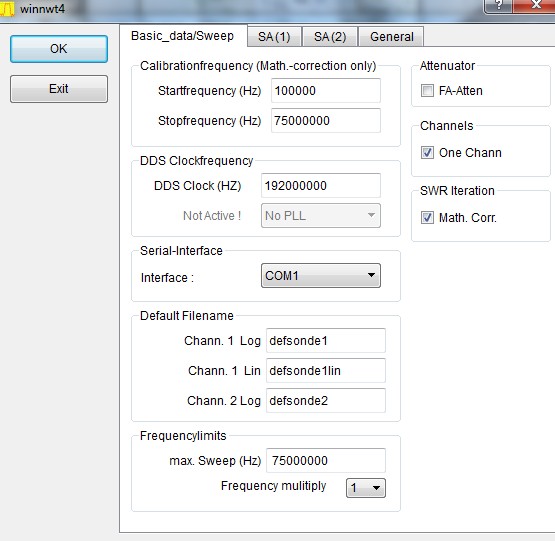Click the DDS Clock (HZ) input field
The image size is (555, 541).
(321, 186)
